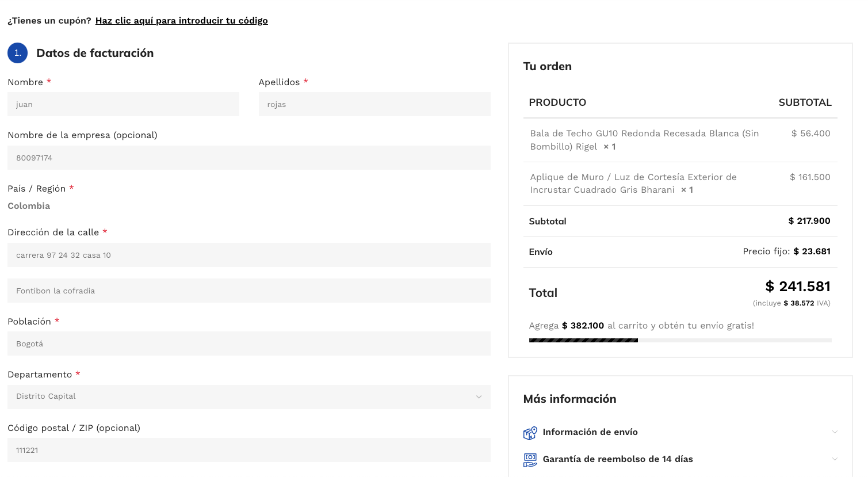Focus the street address field

pyautogui.click(x=248, y=255)
